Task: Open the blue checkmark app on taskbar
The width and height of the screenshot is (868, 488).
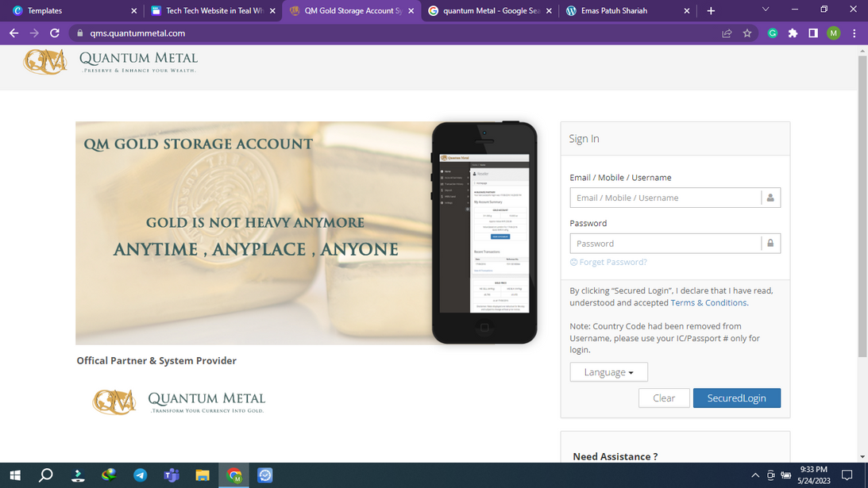Action: point(265,475)
